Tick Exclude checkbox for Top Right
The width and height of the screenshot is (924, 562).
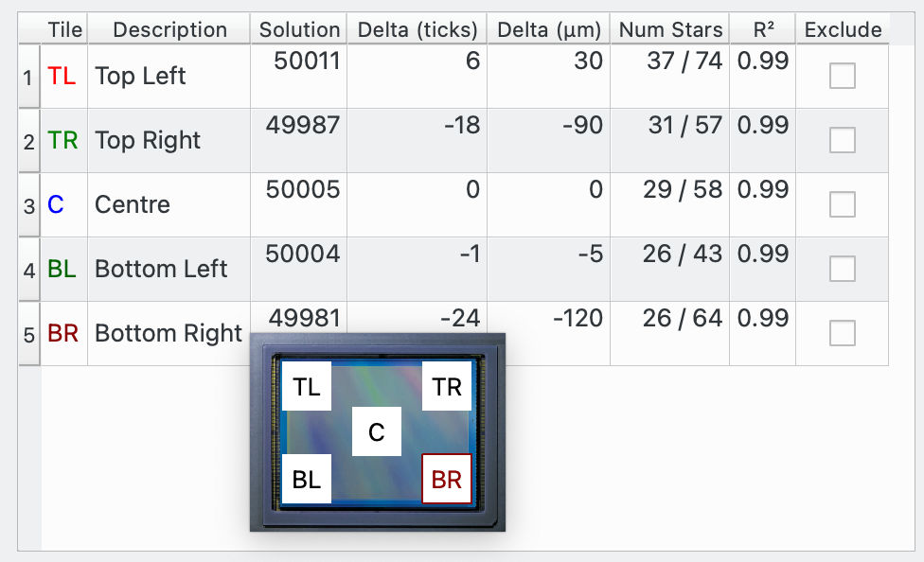(x=842, y=140)
